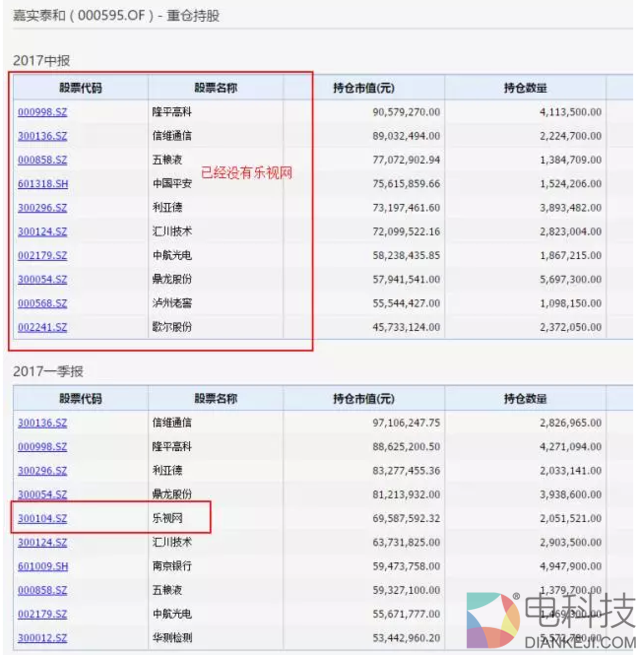Click the holding quantity 4,113,500.00
Screen dimensions: 640x655
pos(571,112)
